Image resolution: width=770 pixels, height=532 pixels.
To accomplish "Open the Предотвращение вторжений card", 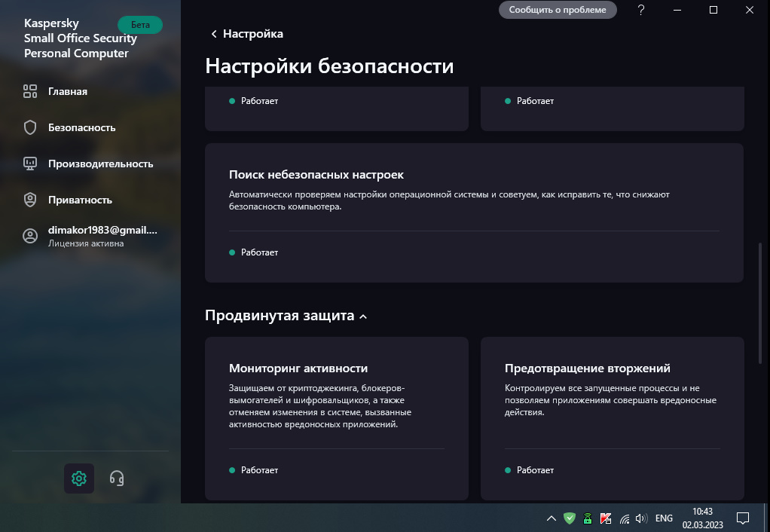I will click(613, 418).
